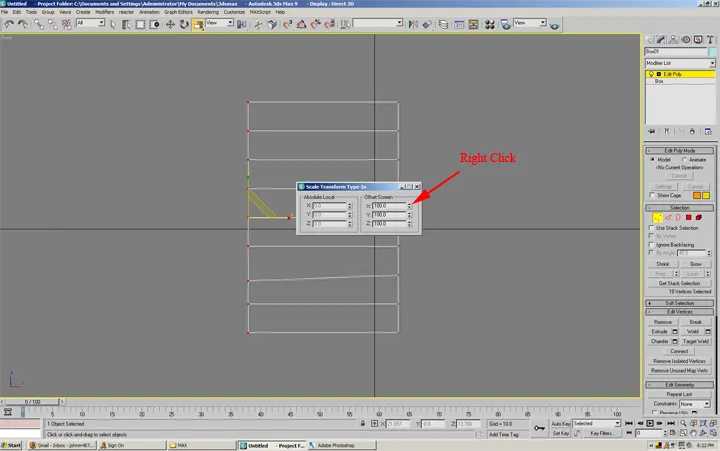
Task: Open the Constraints None dropdown
Action: click(x=695, y=404)
